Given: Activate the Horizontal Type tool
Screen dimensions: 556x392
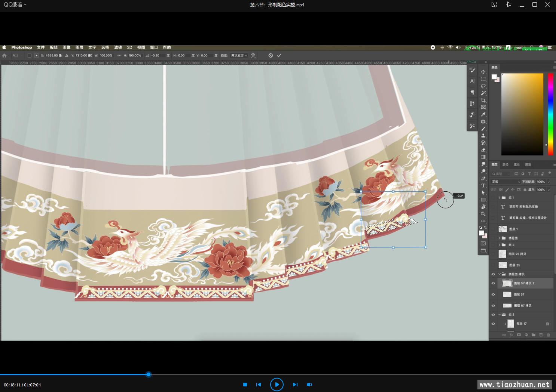Looking at the screenshot, I should point(483,185).
